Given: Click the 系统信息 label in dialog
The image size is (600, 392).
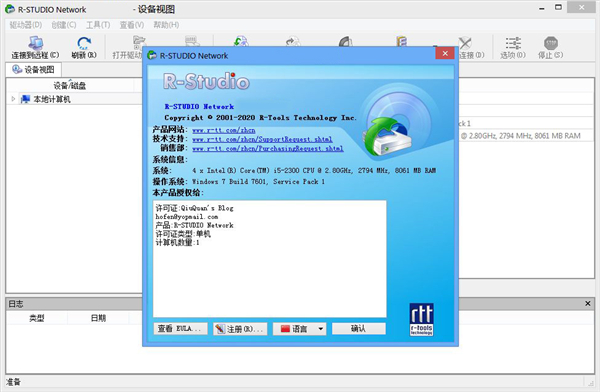Looking at the screenshot, I should (x=170, y=159).
